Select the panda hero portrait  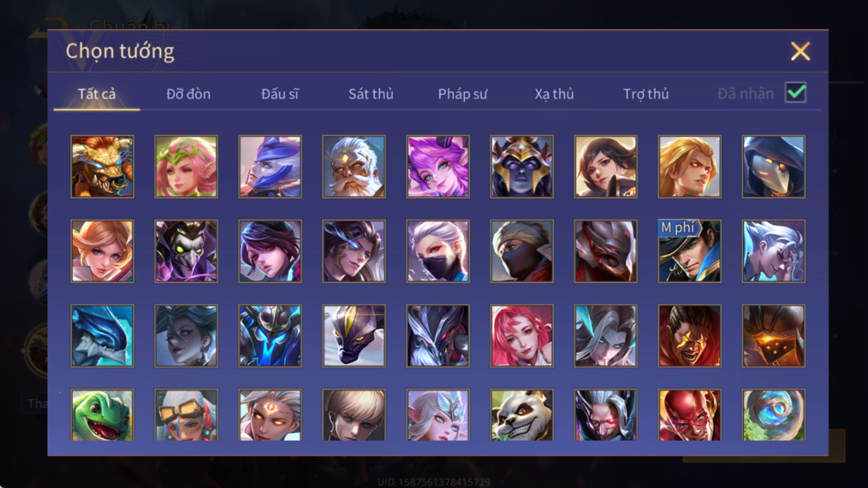coord(522,415)
